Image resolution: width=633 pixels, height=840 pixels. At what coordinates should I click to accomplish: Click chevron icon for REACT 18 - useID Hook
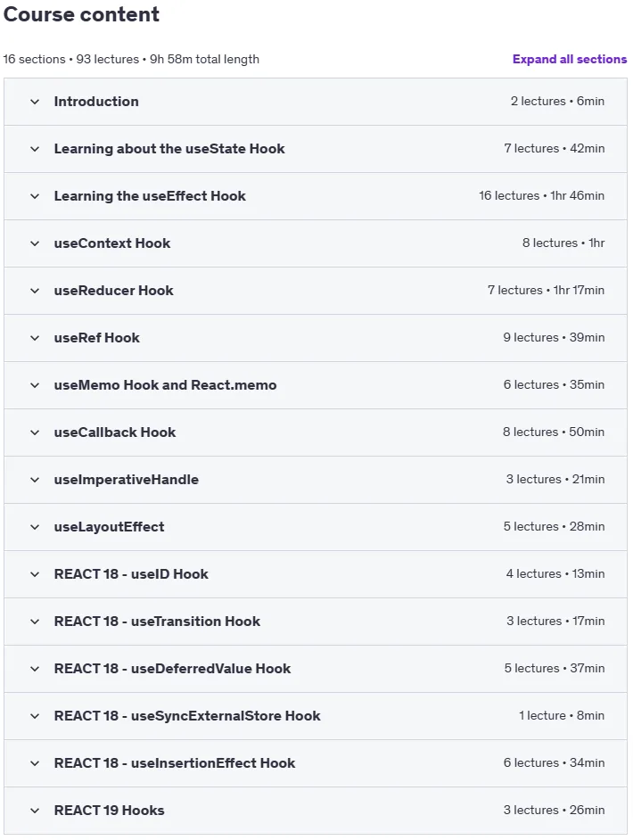[x=35, y=574]
